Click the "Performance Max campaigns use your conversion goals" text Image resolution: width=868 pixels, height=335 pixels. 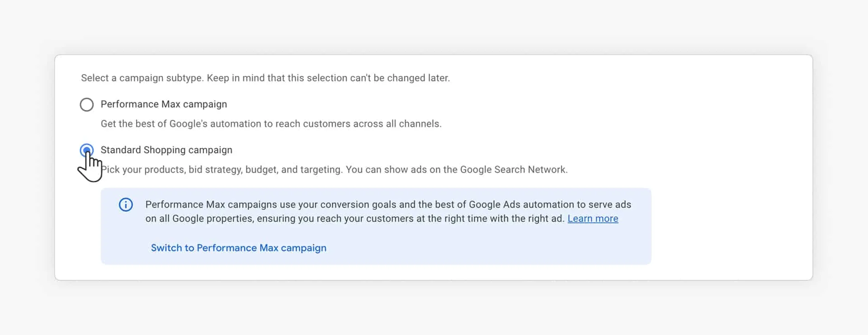(271, 205)
